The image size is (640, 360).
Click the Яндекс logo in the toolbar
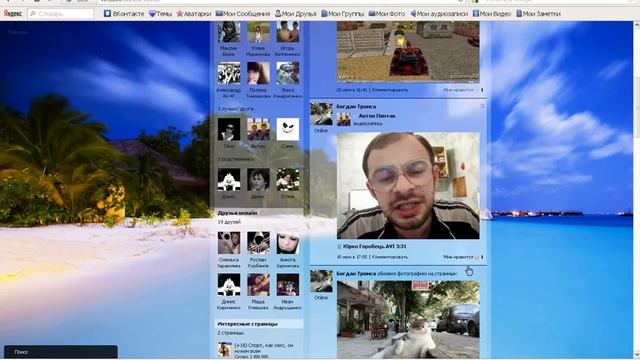13,13
